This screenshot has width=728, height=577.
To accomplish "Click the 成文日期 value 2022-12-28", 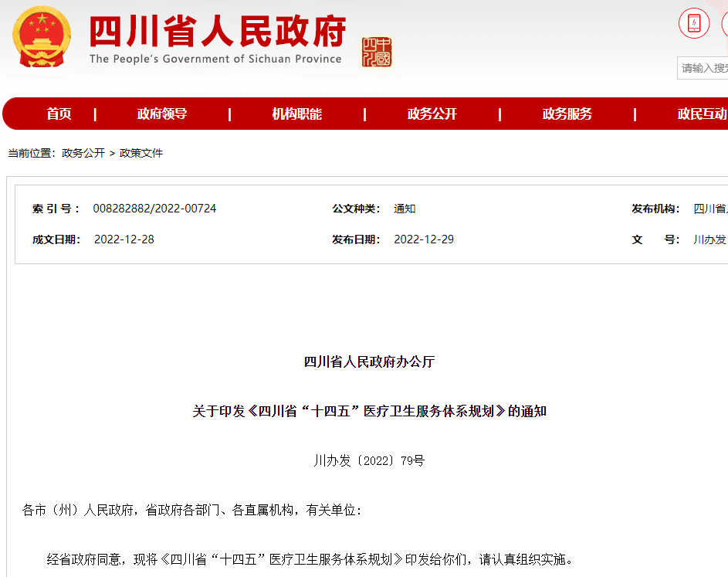I will tap(124, 239).
